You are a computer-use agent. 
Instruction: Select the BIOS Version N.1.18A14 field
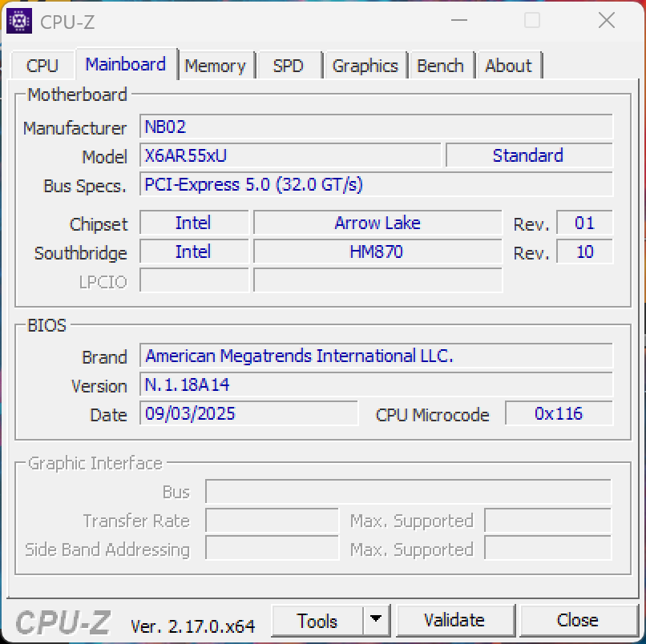[376, 384]
